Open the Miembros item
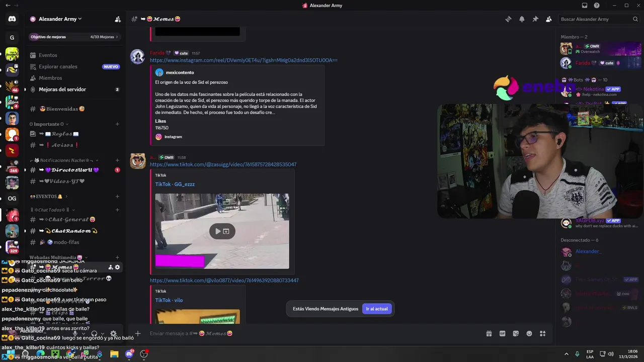644x362 pixels. pyautogui.click(x=74, y=78)
